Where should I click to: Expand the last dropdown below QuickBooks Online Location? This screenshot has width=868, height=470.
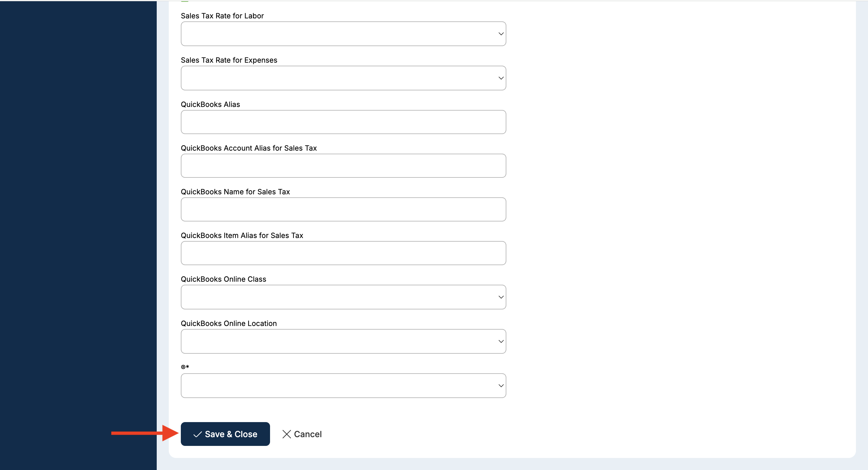pyautogui.click(x=343, y=386)
